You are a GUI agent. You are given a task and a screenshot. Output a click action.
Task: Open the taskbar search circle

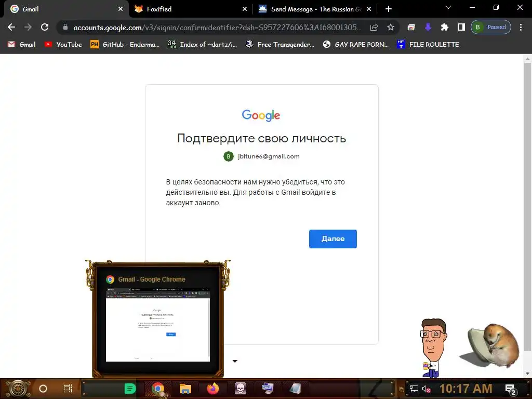tap(43, 389)
